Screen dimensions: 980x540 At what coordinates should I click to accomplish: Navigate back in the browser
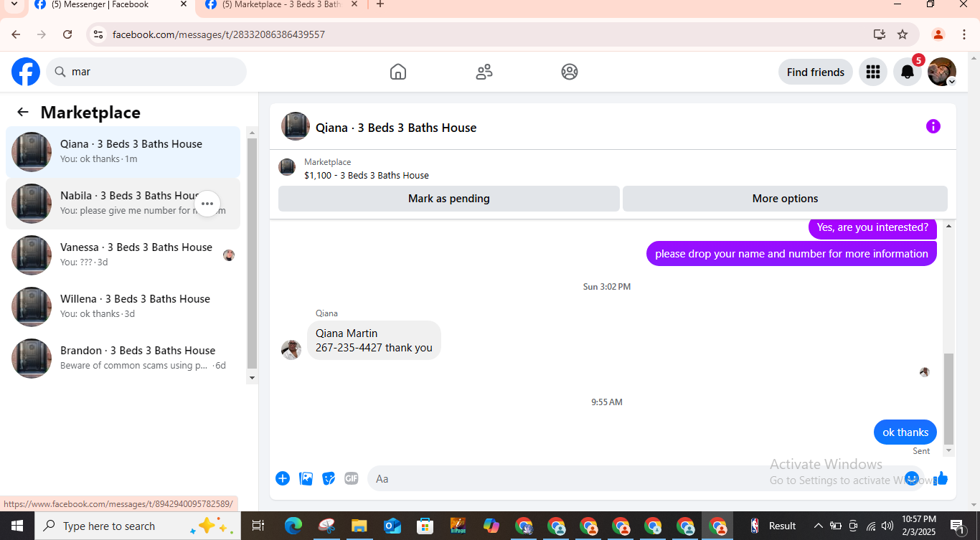[x=16, y=34]
